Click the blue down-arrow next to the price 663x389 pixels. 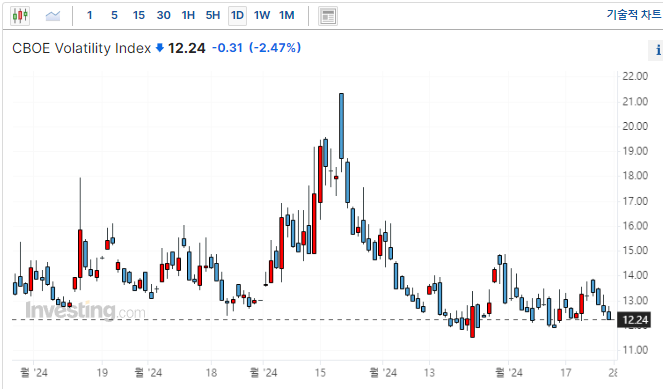pos(159,47)
